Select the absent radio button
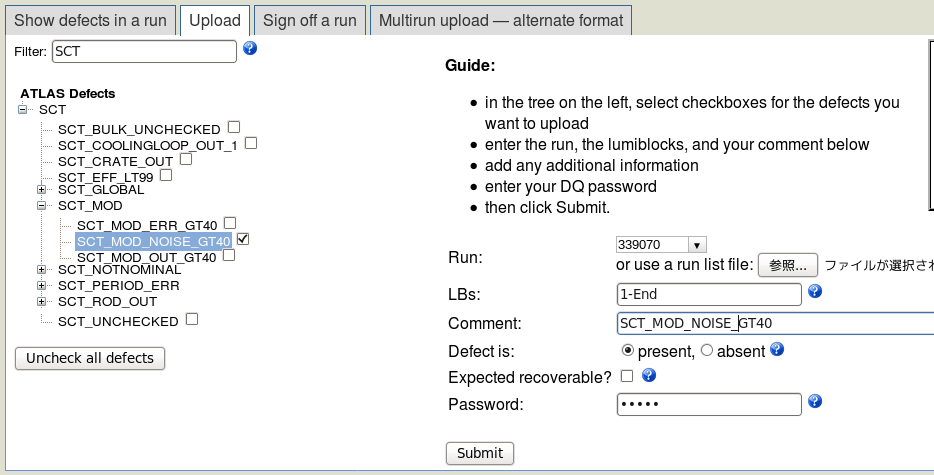Screen dimensions: 934x475 pyautogui.click(x=706, y=350)
